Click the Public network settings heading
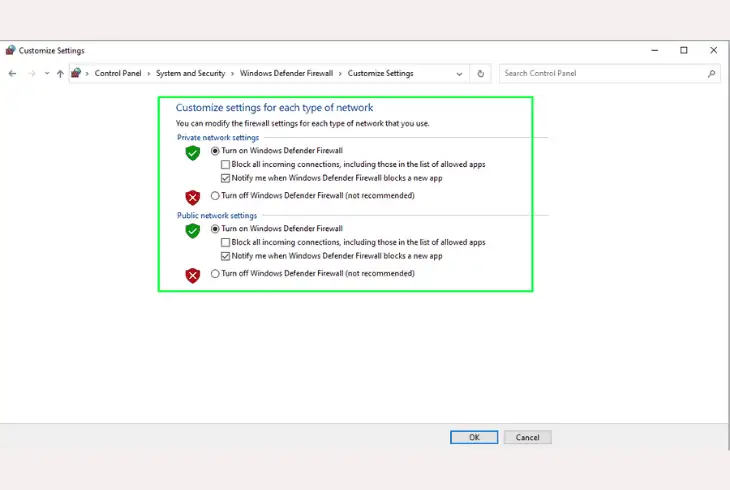Viewport: 730px width, 490px height. tap(217, 215)
